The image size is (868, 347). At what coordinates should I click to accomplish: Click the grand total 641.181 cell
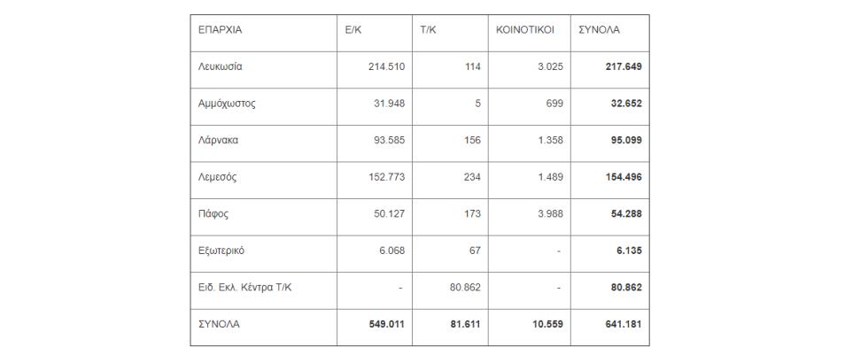tap(624, 324)
